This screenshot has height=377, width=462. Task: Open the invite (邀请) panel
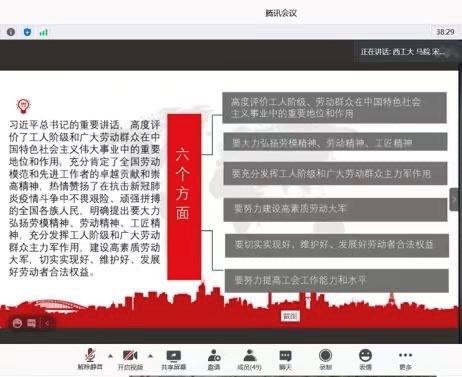pos(214,359)
